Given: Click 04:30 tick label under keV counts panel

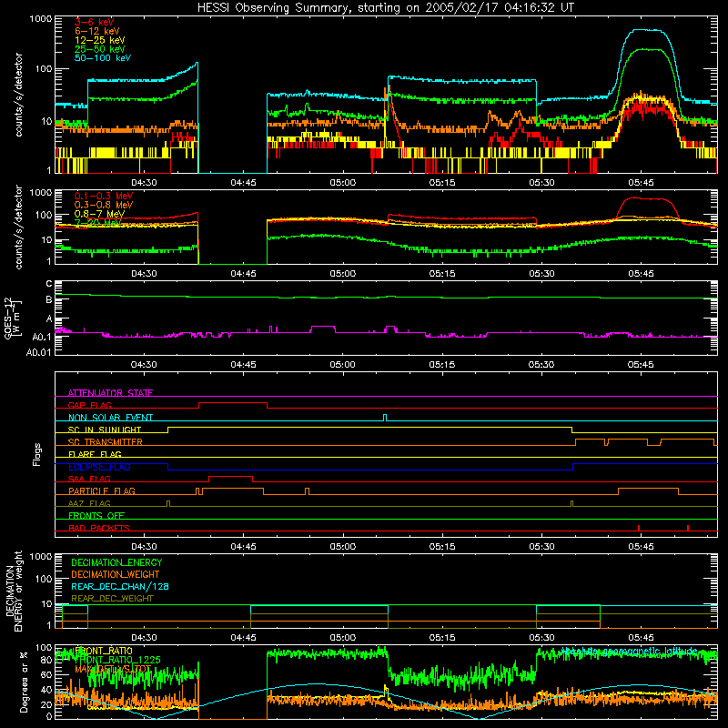Looking at the screenshot, I should 144,183.
